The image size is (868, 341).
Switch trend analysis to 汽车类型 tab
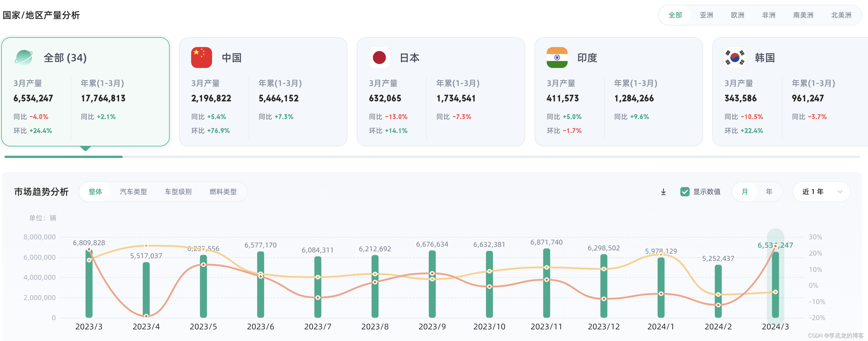coord(133,192)
